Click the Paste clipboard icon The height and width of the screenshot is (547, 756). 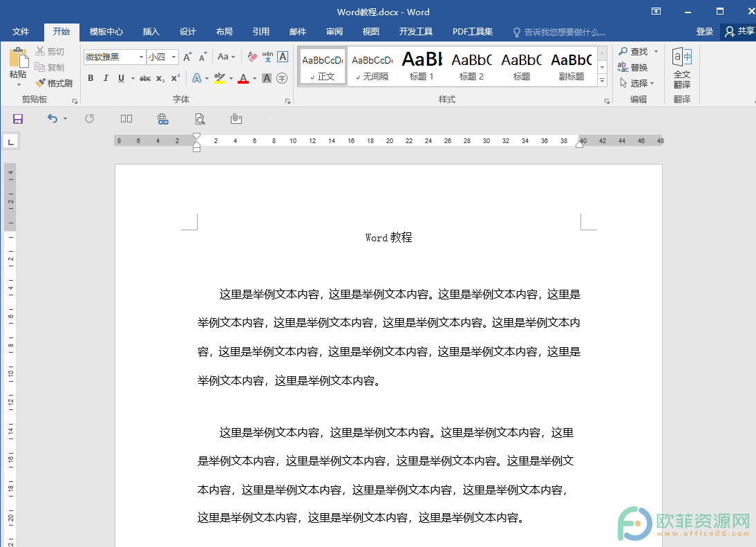pyautogui.click(x=19, y=58)
